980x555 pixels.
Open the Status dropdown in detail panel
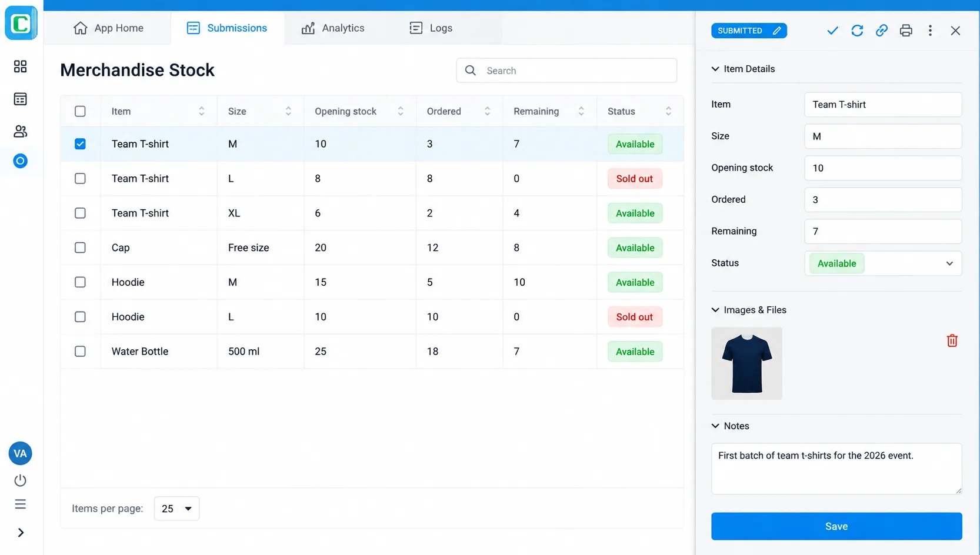click(x=883, y=263)
